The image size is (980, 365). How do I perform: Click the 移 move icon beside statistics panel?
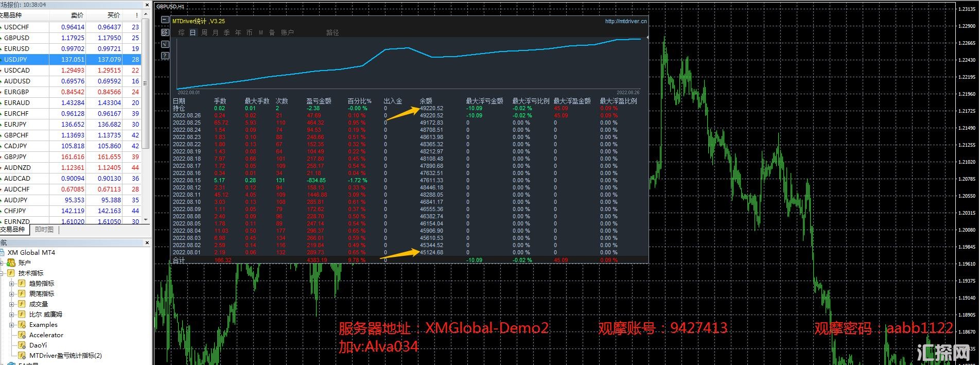[165, 32]
